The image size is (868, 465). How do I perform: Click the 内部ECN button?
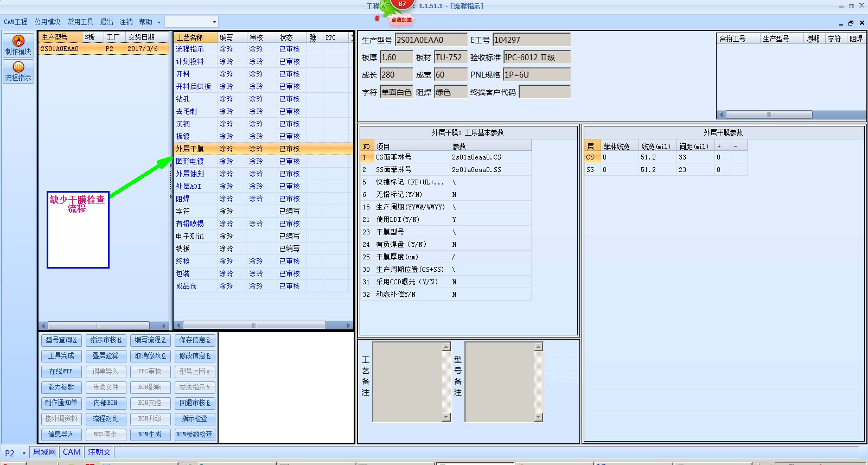coord(106,403)
